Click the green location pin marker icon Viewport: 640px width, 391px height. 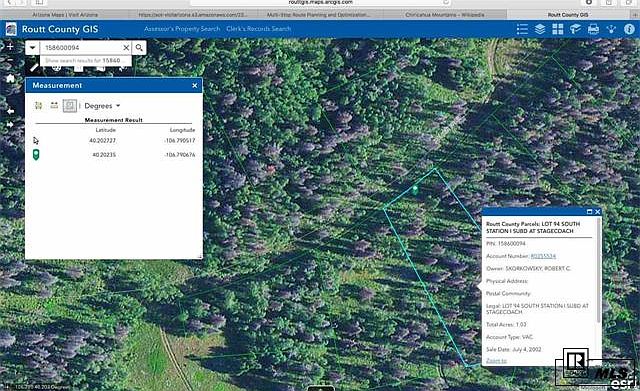[x=36, y=155]
